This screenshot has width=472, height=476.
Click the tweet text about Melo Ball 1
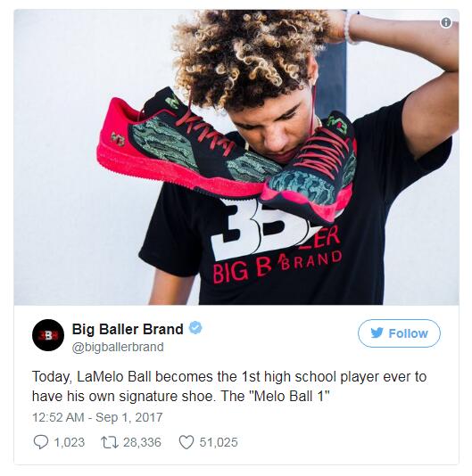coord(229,387)
